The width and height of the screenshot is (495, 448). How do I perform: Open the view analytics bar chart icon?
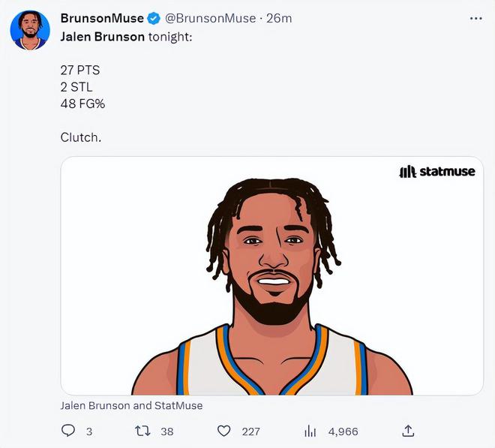tap(310, 431)
